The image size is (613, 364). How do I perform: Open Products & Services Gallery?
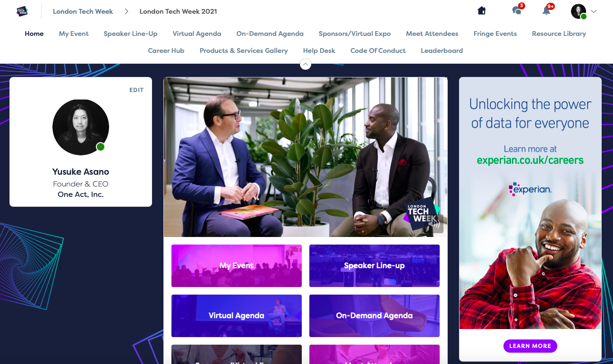pos(244,51)
